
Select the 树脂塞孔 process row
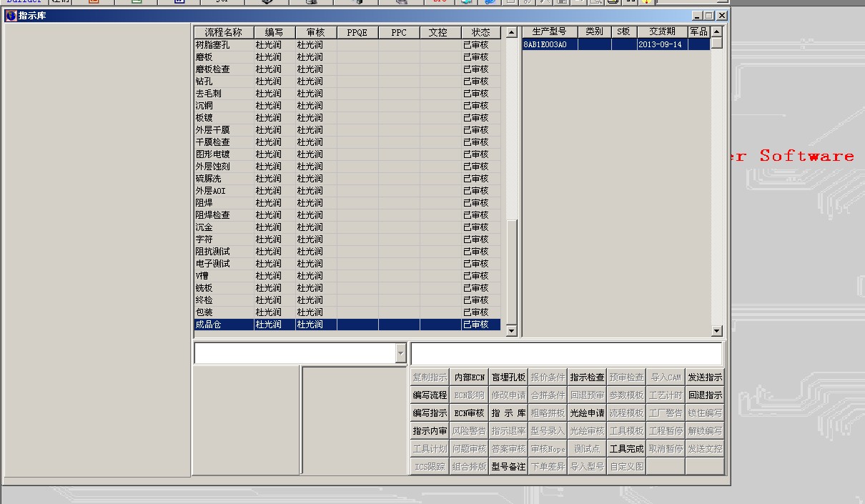tap(347, 45)
